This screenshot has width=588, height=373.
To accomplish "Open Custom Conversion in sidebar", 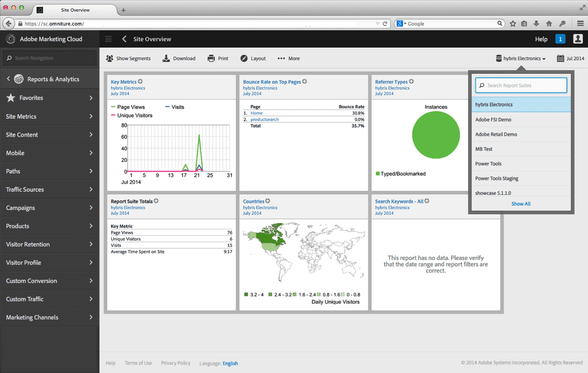I will 50,281.
